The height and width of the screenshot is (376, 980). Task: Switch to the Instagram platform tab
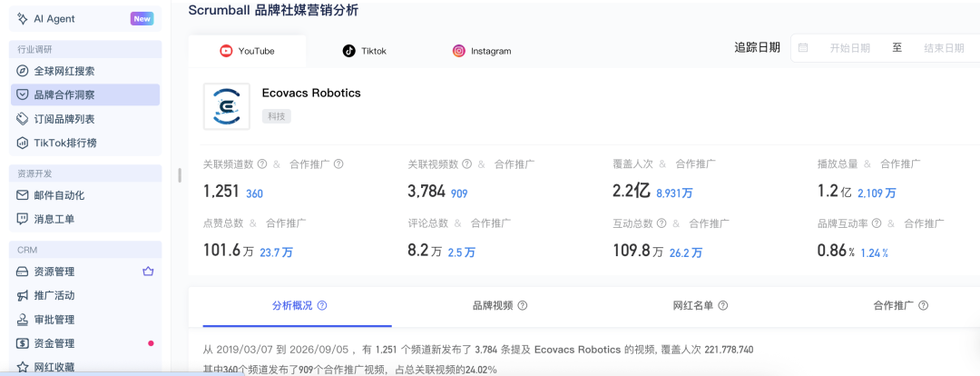pos(482,51)
